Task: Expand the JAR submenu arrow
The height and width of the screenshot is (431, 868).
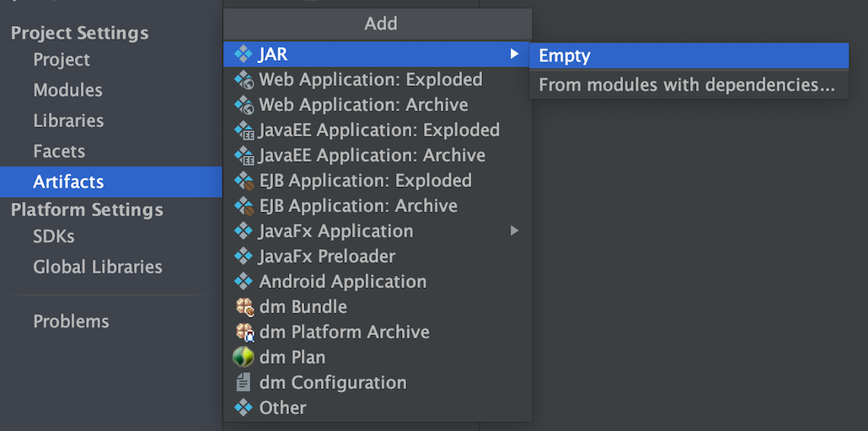Action: (x=514, y=55)
